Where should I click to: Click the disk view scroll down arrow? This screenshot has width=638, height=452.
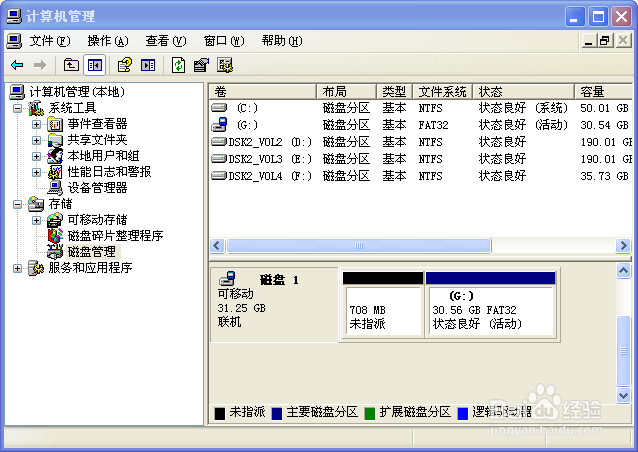pos(623,395)
